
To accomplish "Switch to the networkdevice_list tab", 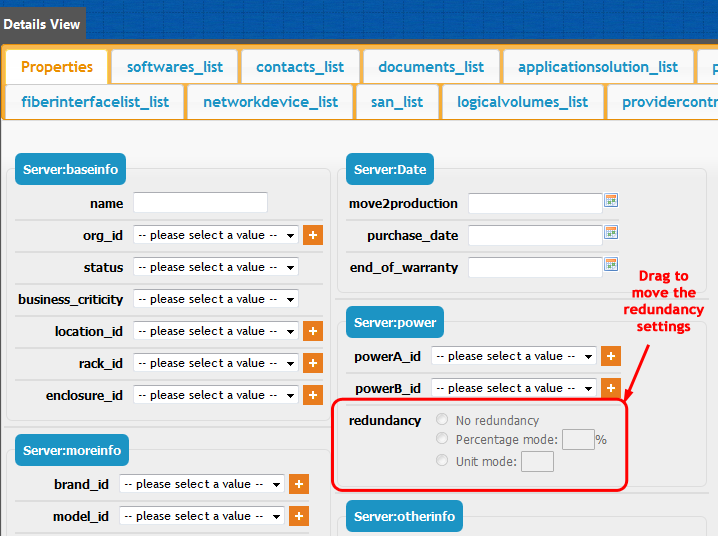I will tap(270, 102).
